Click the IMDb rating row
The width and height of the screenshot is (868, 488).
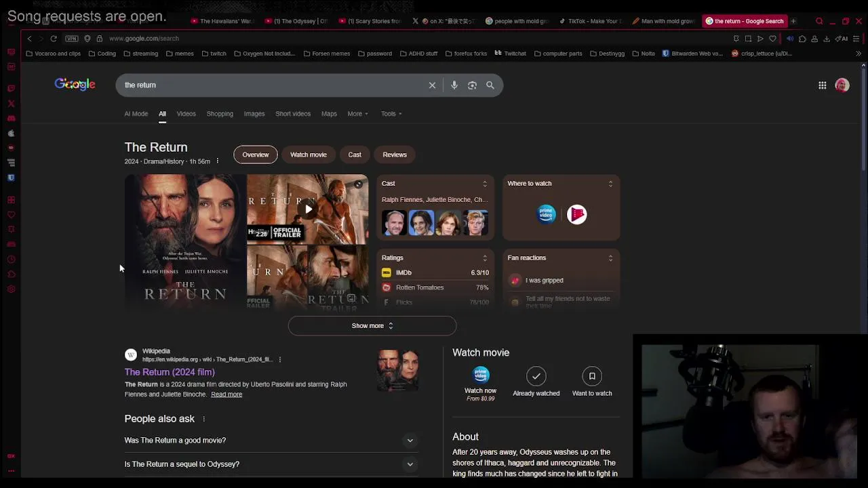(435, 272)
